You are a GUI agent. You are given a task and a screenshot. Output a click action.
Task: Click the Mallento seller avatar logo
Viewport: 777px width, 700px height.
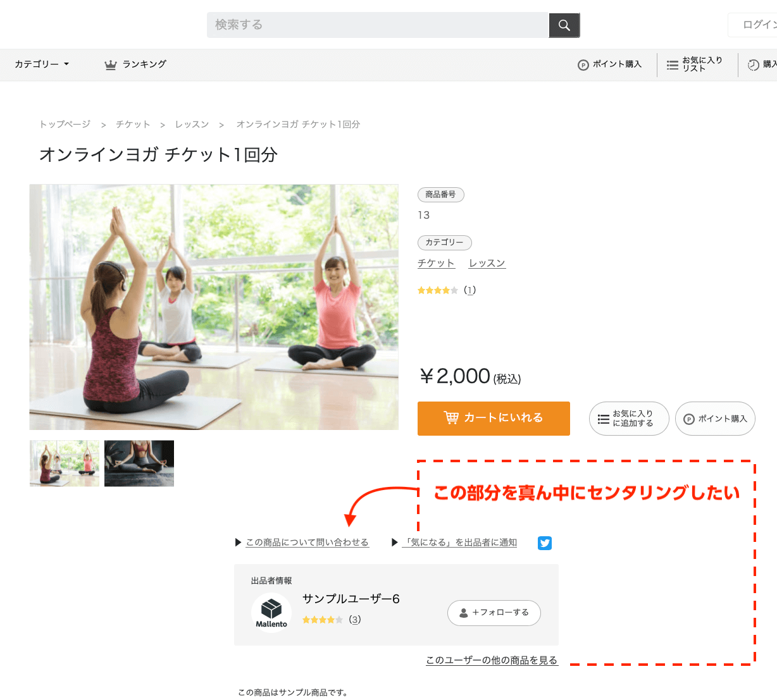coord(271,612)
